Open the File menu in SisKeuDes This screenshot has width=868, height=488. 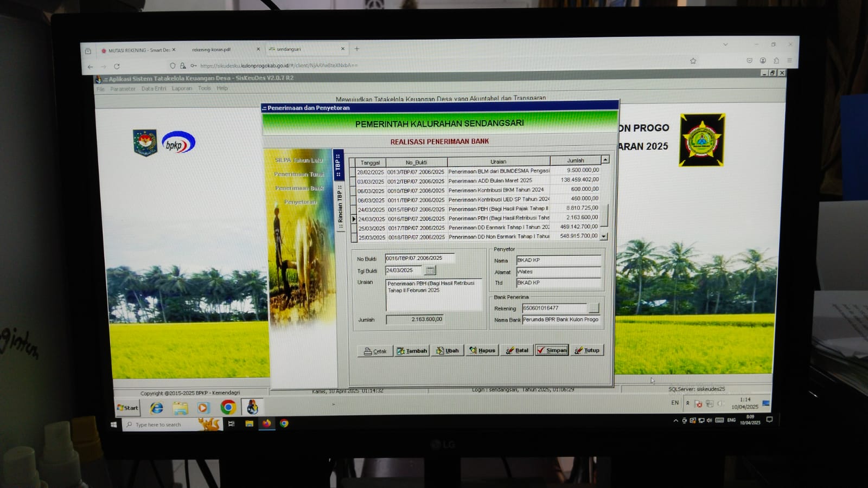[x=100, y=89]
